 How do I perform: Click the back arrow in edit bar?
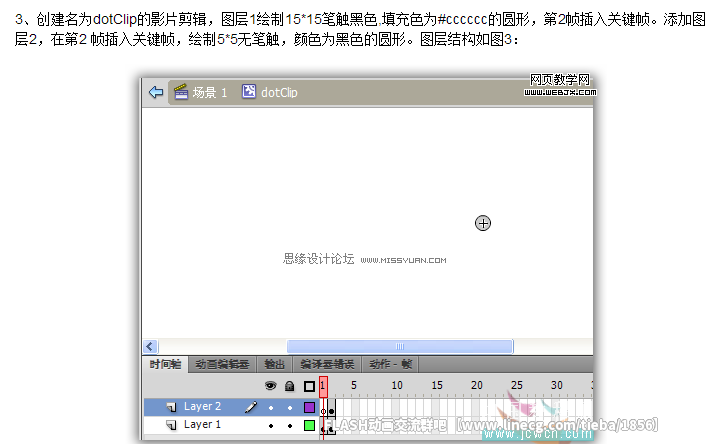coord(155,92)
